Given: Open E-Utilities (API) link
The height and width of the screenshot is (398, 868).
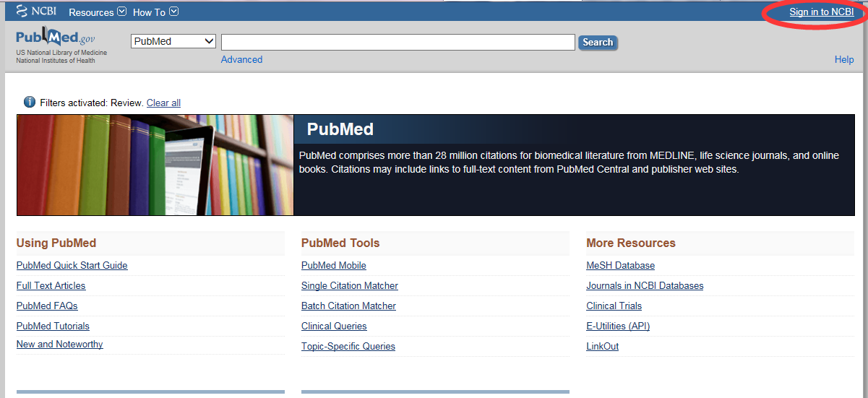Looking at the screenshot, I should pyautogui.click(x=617, y=326).
